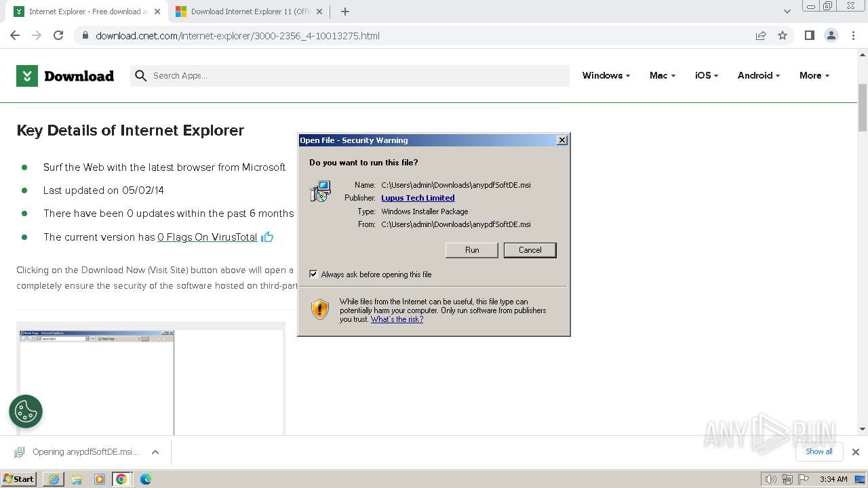This screenshot has height=488, width=868.
Task: Expand the Android menu
Action: point(758,75)
